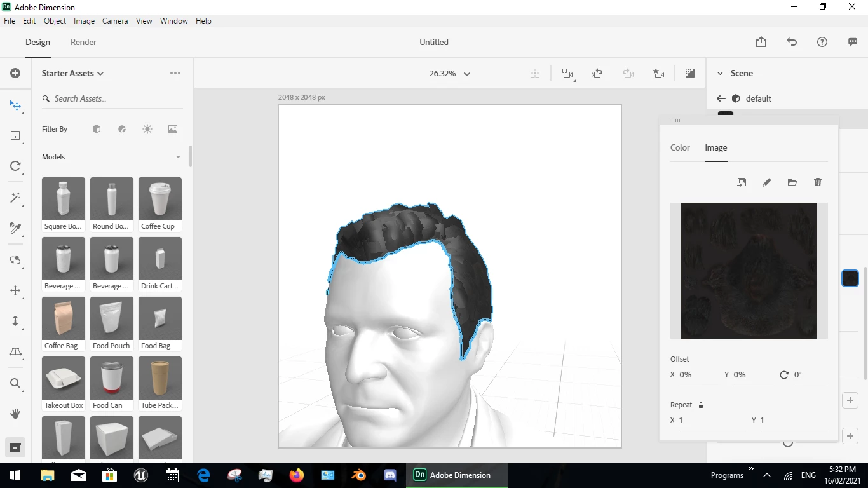The height and width of the screenshot is (488, 868).
Task: Select the Food Can model thumbnail
Action: 112,378
